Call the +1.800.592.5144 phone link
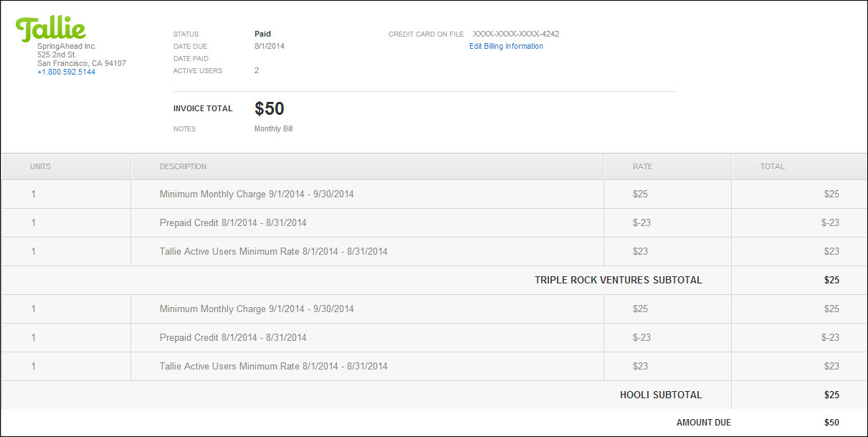868x437 pixels. pyautogui.click(x=66, y=72)
